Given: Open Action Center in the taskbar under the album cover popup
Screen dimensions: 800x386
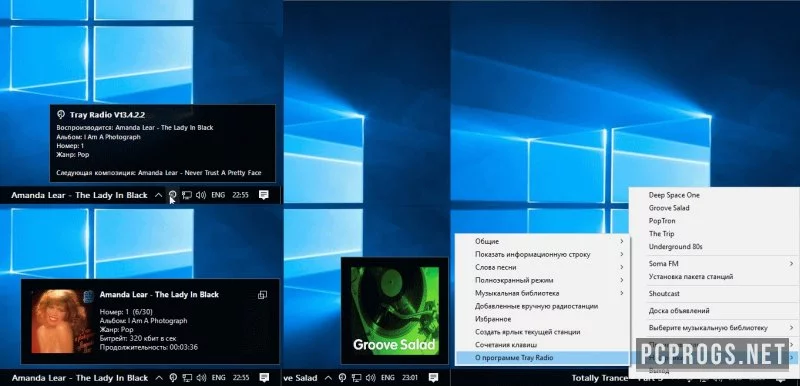Looking at the screenshot, I should tap(264, 378).
